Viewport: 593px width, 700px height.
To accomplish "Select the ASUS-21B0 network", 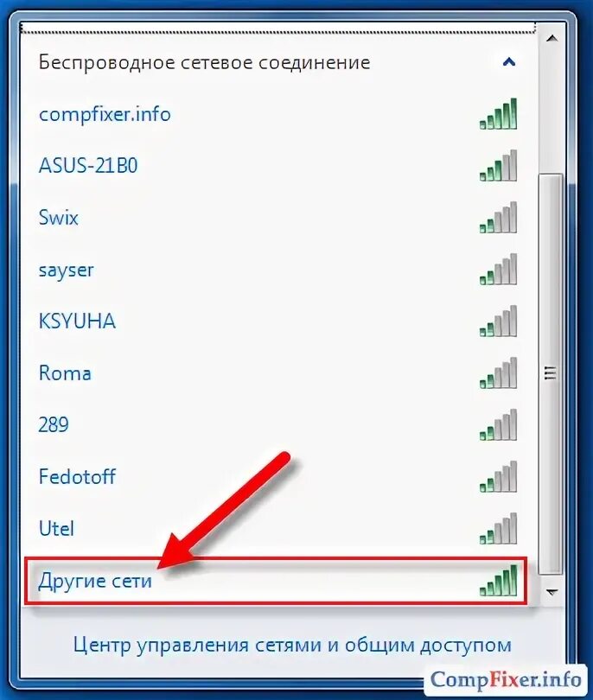I will coord(277,166).
